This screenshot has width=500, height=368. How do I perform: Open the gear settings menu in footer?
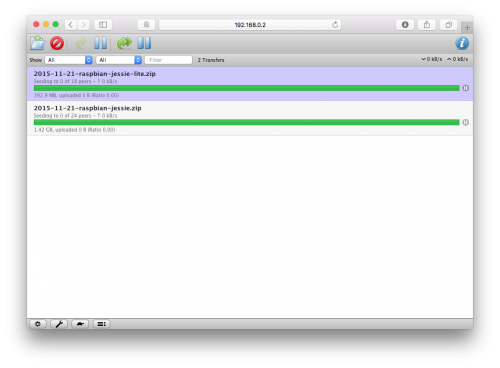[x=38, y=324]
